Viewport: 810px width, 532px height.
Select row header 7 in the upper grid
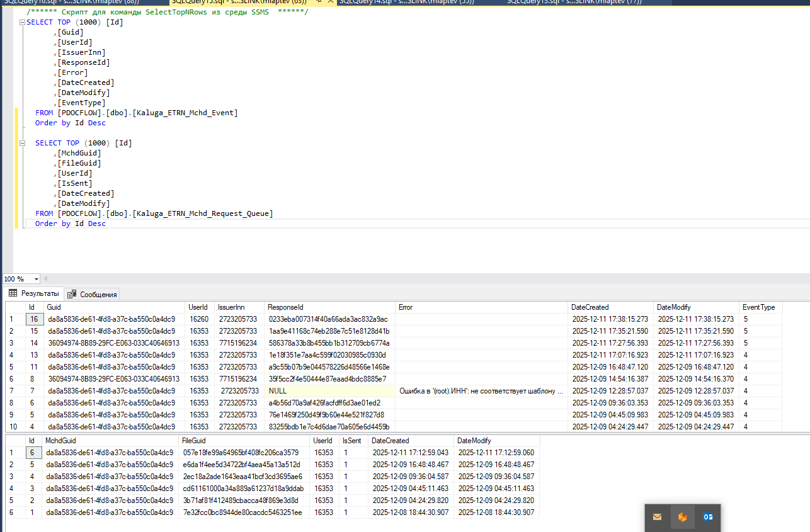pyautogui.click(x=15, y=391)
